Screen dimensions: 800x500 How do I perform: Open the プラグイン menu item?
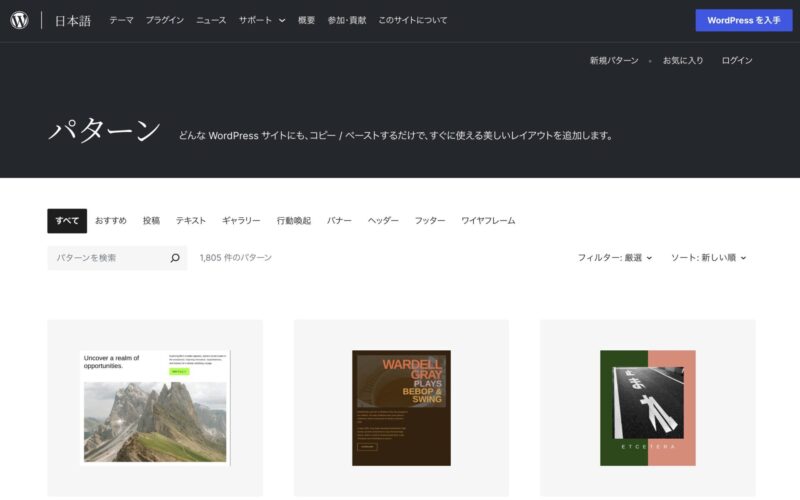(164, 20)
